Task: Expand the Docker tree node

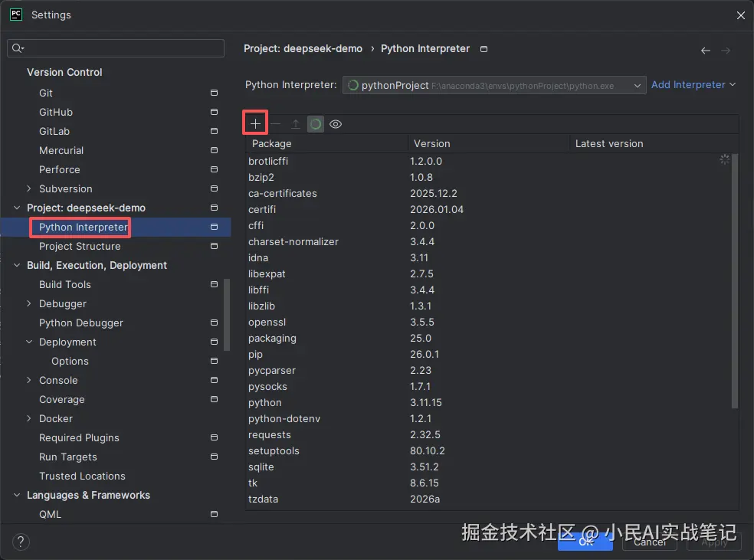Action: 29,418
